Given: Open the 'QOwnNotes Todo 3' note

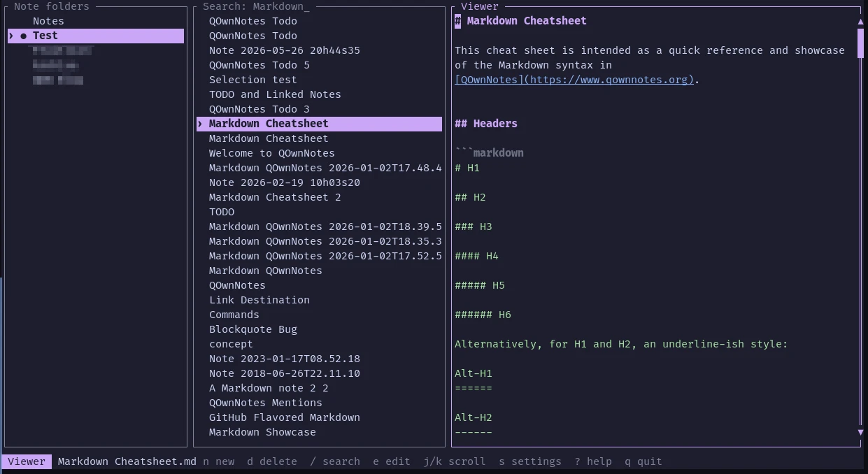Looking at the screenshot, I should pos(259,109).
